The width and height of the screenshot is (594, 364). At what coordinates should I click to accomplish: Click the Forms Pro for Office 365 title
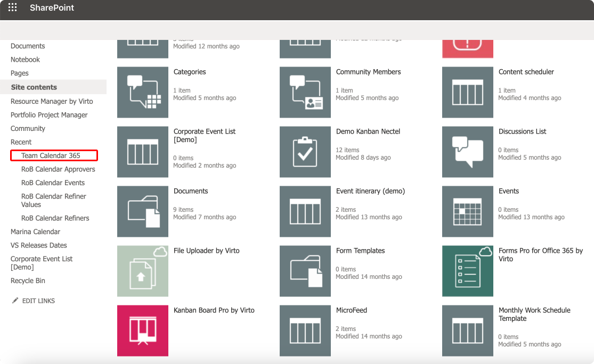(541, 255)
